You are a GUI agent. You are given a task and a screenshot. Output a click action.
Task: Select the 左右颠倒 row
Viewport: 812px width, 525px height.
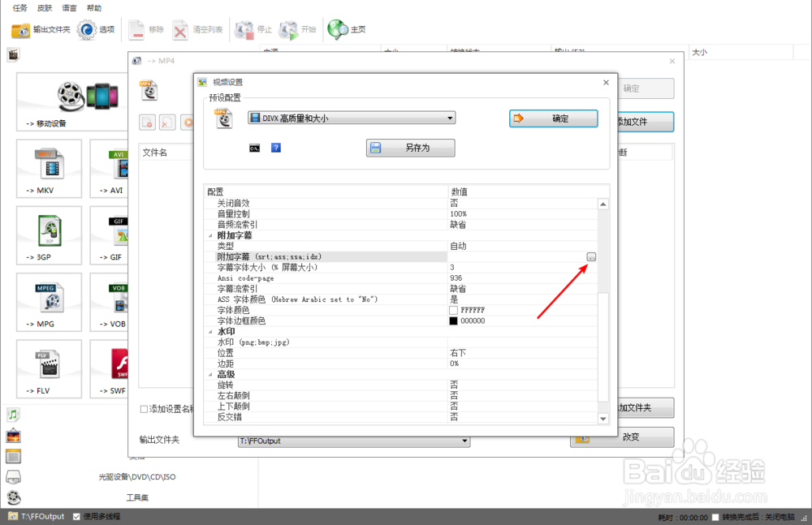tap(401, 395)
